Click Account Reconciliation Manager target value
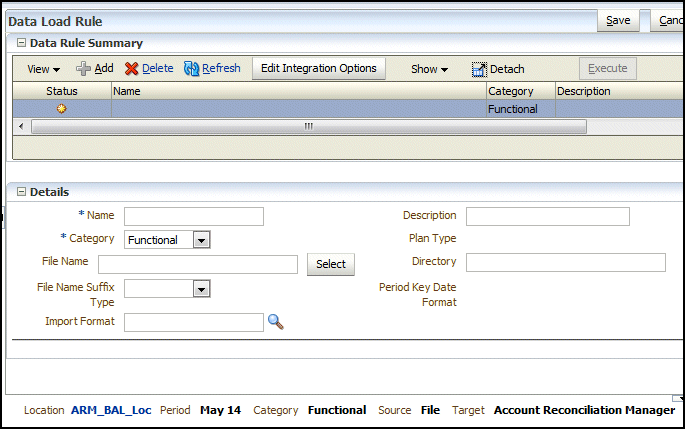Screen dimensions: 685x429 (x=585, y=410)
